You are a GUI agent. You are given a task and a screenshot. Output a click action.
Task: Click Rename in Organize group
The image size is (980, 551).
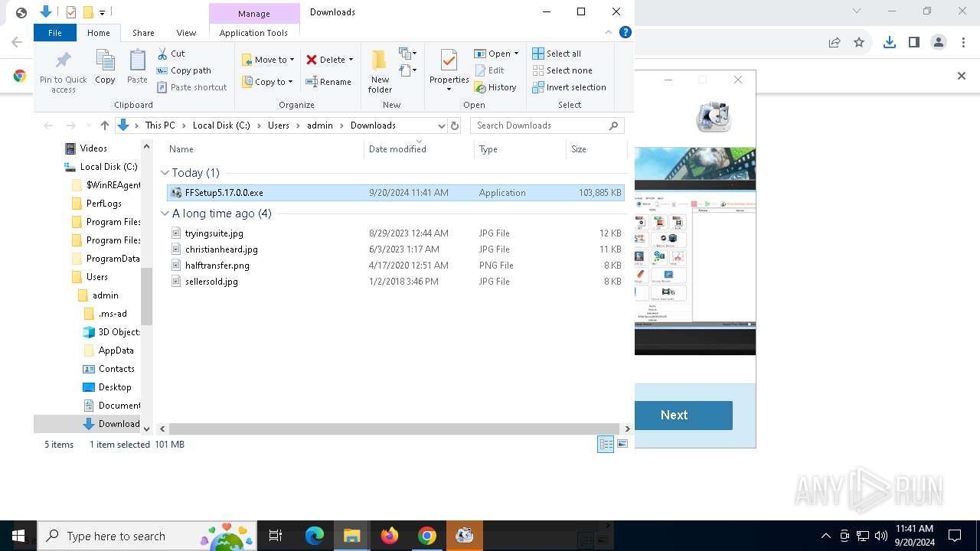coord(328,82)
